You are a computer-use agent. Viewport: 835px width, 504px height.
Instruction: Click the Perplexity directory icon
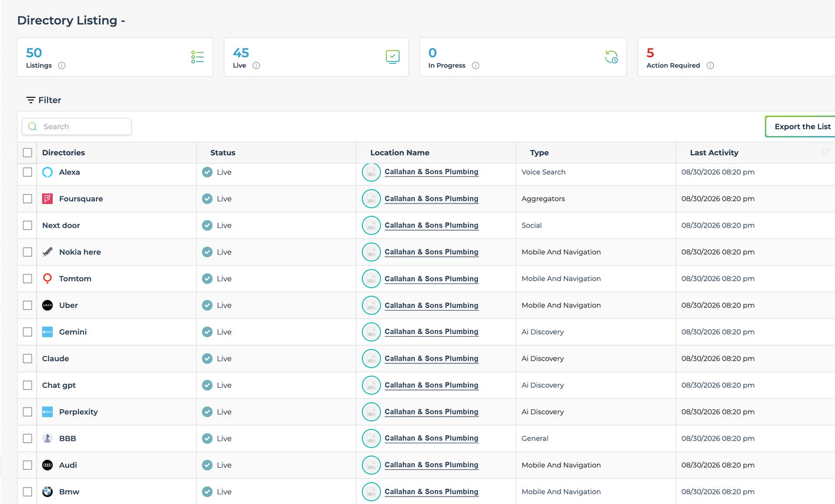pyautogui.click(x=47, y=412)
